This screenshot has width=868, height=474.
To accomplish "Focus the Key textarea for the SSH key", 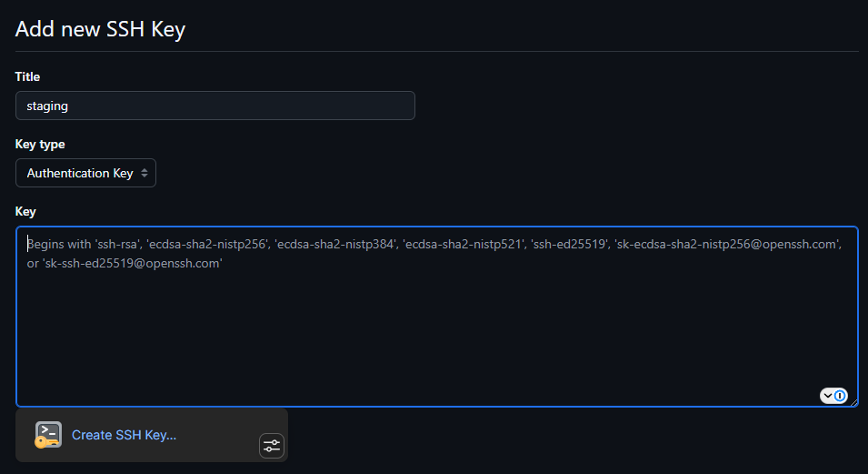I will tap(437, 316).
